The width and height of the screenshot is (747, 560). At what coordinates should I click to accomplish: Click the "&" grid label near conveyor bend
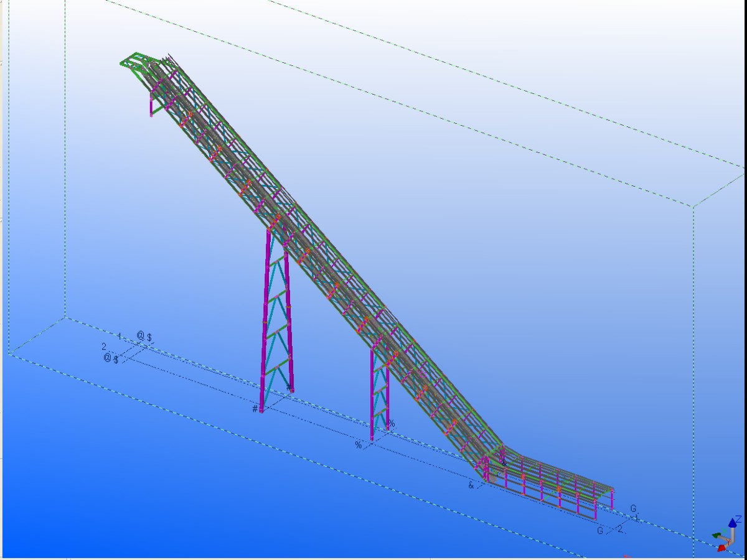point(471,485)
